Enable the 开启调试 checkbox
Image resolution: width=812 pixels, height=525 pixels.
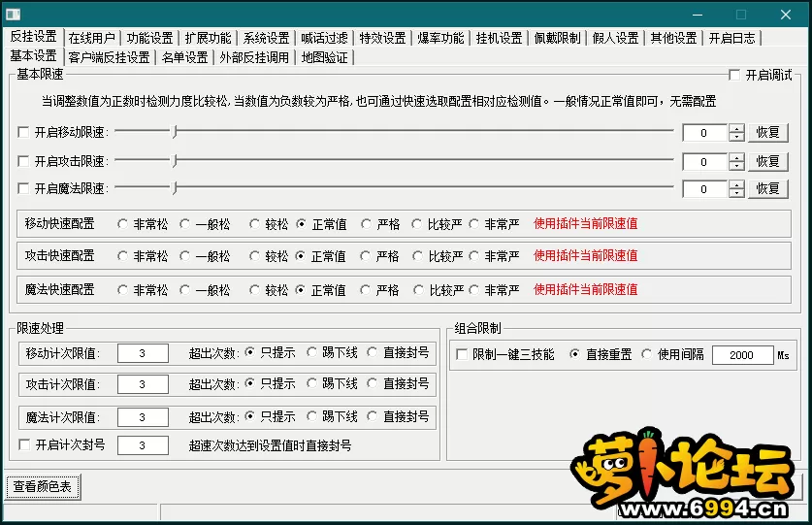[x=734, y=75]
